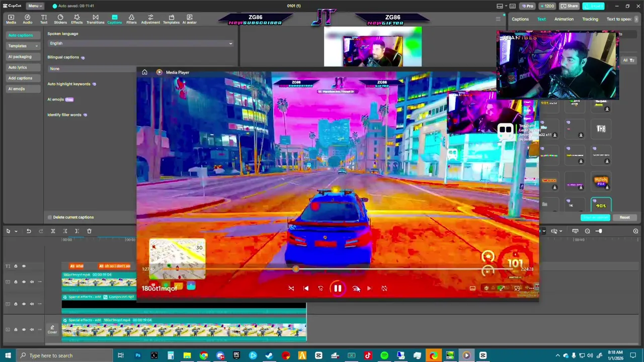
Task: Select the bottom 180ot1mqof.mp4 video clip
Action: click(x=184, y=329)
